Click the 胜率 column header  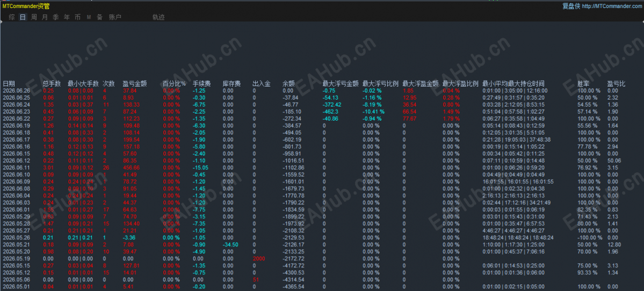[584, 83]
